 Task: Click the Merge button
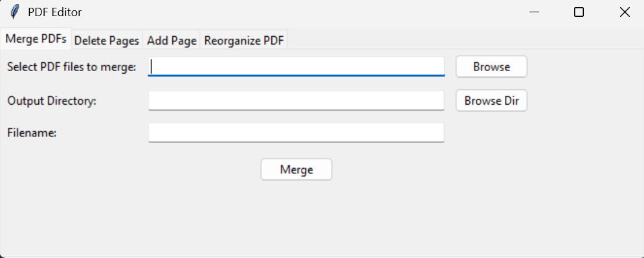[296, 169]
